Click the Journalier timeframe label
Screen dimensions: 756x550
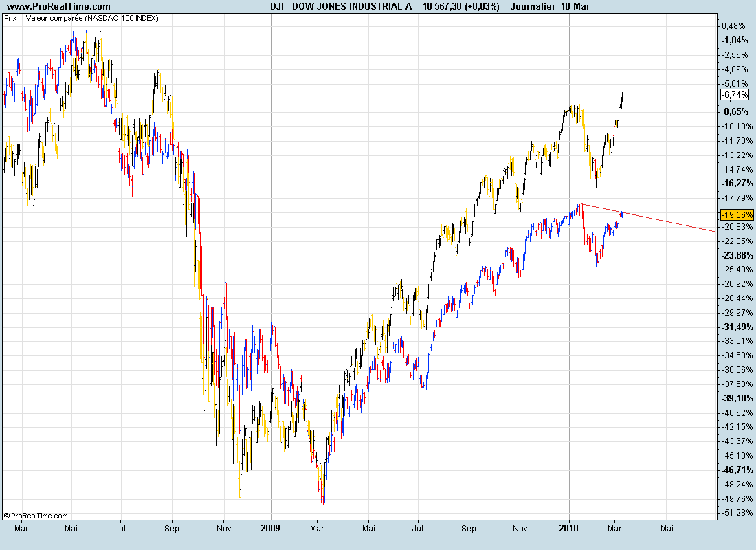[533, 7]
